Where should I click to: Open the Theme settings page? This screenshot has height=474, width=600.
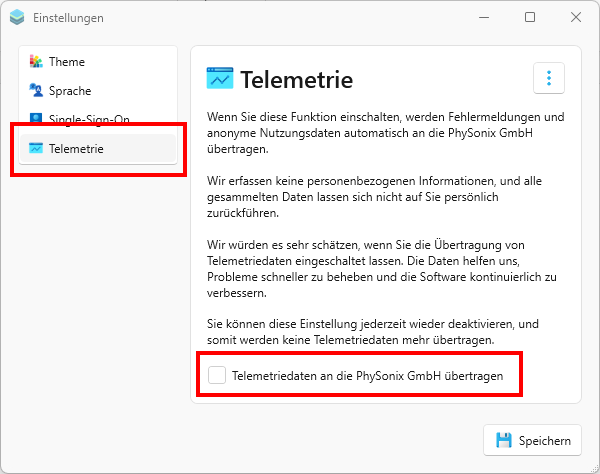point(67,62)
